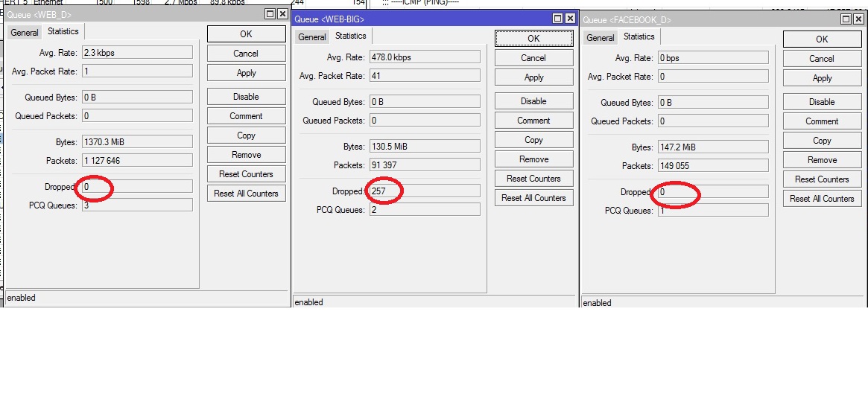The width and height of the screenshot is (868, 402).
Task: Reset Counters in the WEB-BIG window
Action: tap(533, 179)
